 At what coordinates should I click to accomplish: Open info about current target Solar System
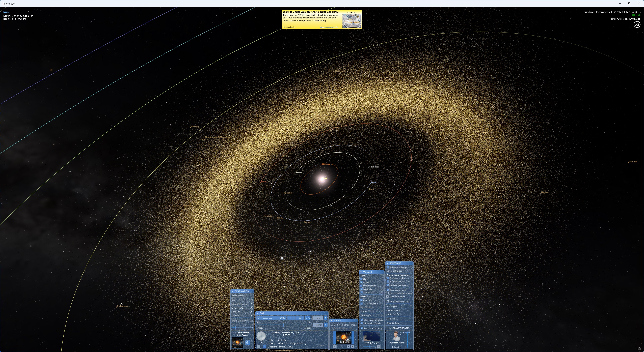coord(248,343)
